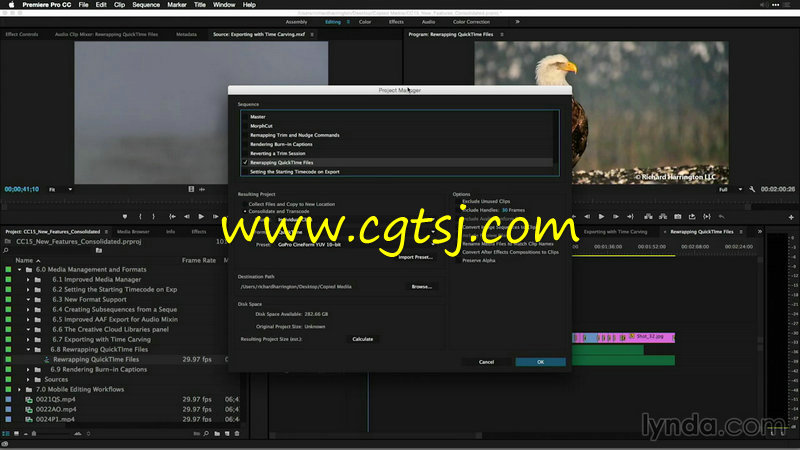Screen dimensions: 800x450
Task: Click Find magnifier icon in Project panel footer
Action: tap(206, 434)
